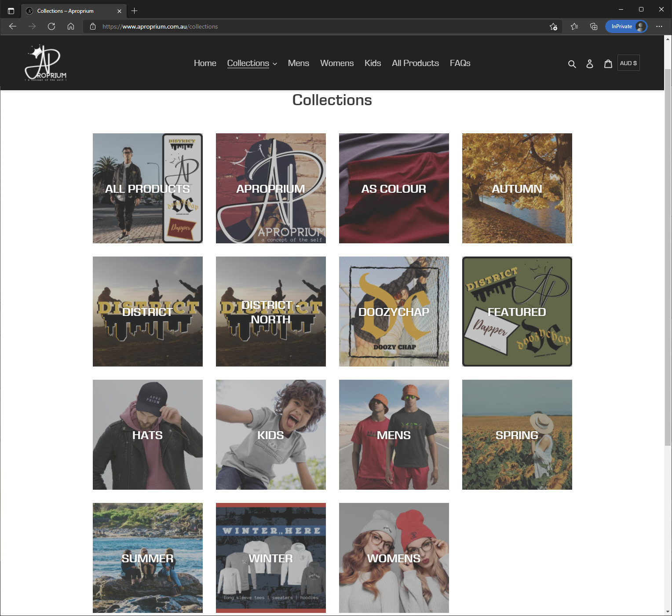This screenshot has width=672, height=616.
Task: Click the page vertical scrollbar thumb
Action: 668,257
